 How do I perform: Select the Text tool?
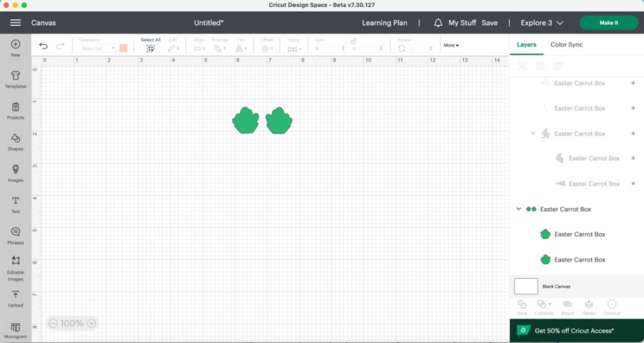[x=15, y=204]
